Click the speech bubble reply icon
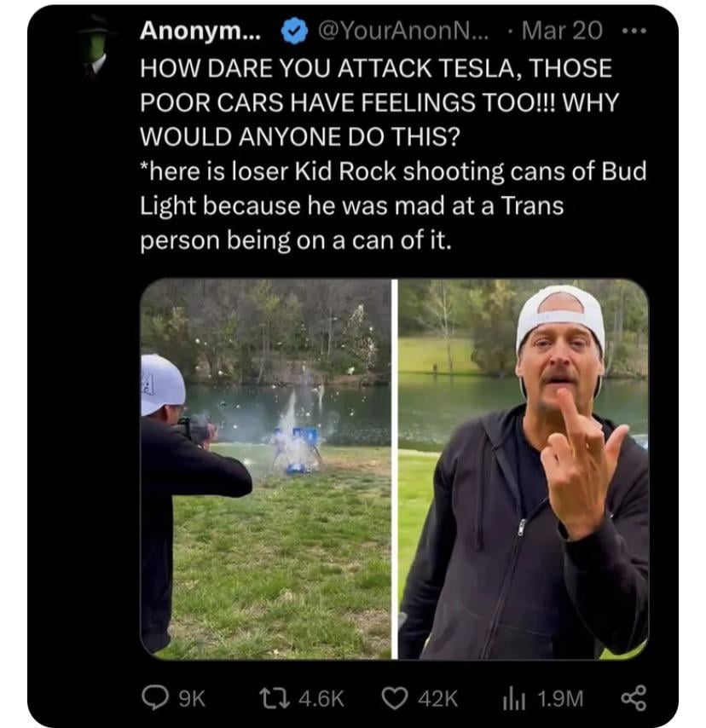The height and width of the screenshot is (728, 706). tap(156, 697)
